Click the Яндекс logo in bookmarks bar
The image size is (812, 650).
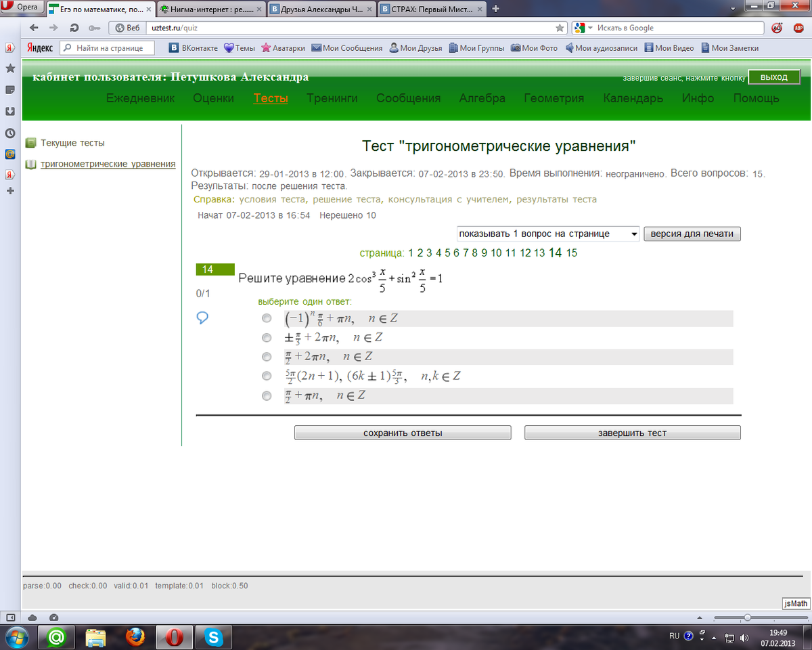[x=40, y=48]
